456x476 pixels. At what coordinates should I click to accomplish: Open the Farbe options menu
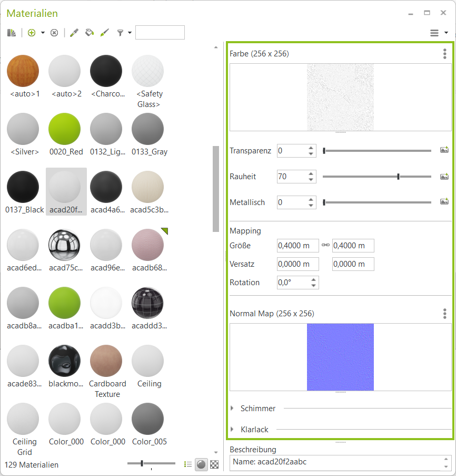444,53
